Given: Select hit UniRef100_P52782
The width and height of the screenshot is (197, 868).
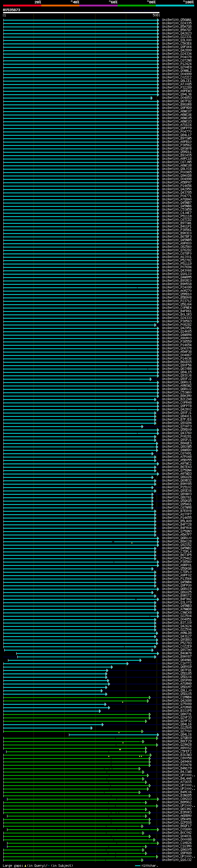Looking at the screenshot, I should [x=177, y=260].
